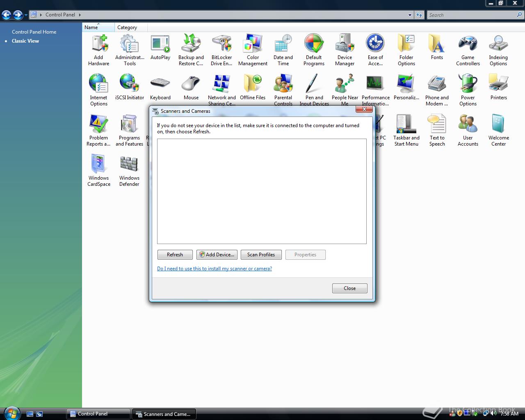Viewport: 525px width, 420px height.
Task: Open Internet Options
Action: [98, 90]
